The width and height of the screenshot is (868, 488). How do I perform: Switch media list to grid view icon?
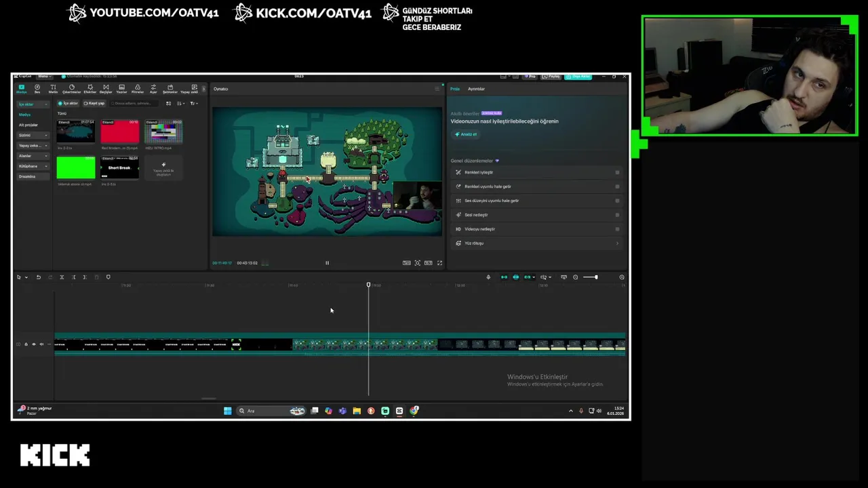pos(169,104)
